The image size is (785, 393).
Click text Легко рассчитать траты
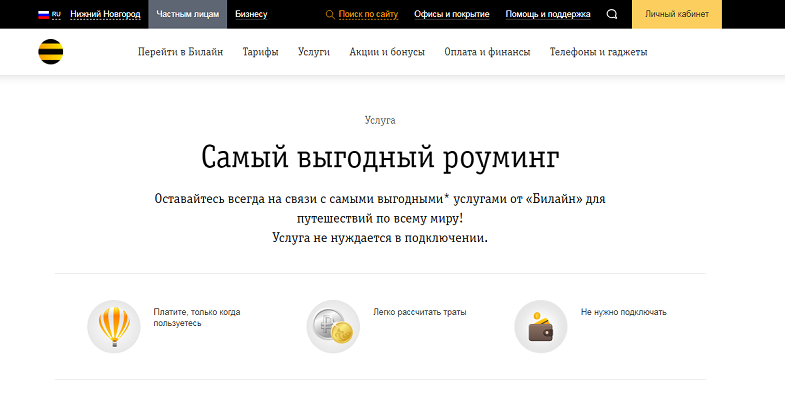click(x=420, y=312)
